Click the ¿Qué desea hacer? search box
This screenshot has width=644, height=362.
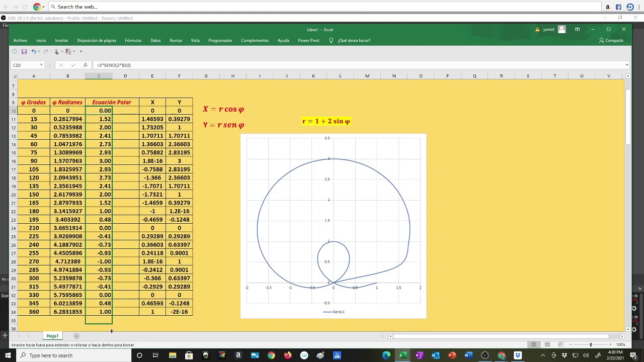pyautogui.click(x=350, y=40)
